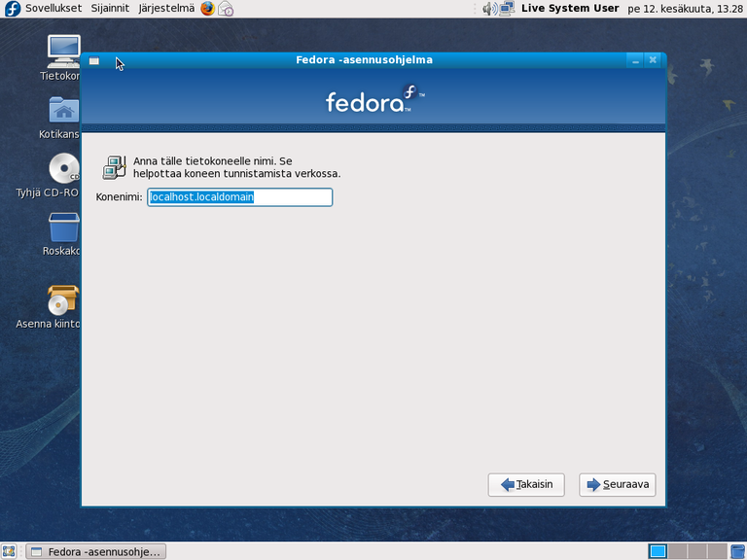Image resolution: width=747 pixels, height=560 pixels.
Task: Click the mail icon in the top panel
Action: [x=226, y=9]
